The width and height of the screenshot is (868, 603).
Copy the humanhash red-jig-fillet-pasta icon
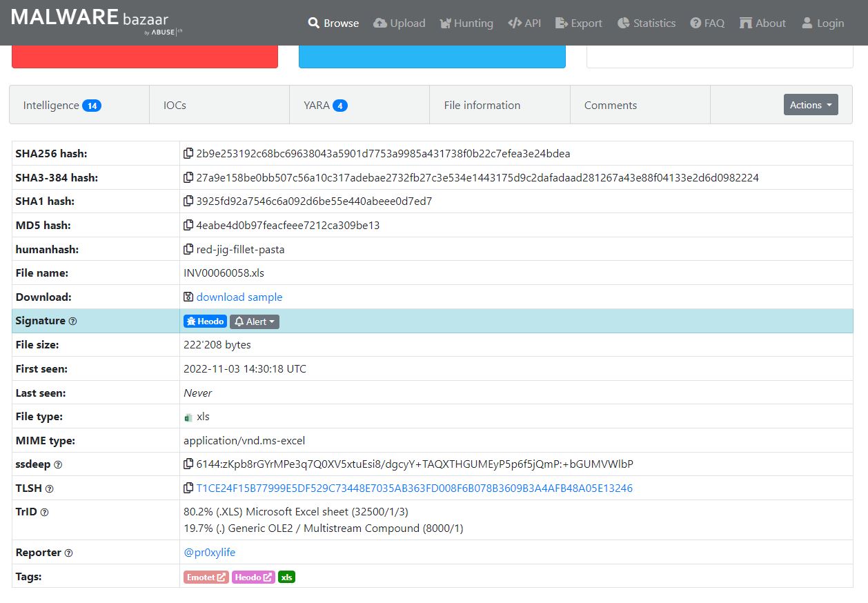click(x=188, y=249)
